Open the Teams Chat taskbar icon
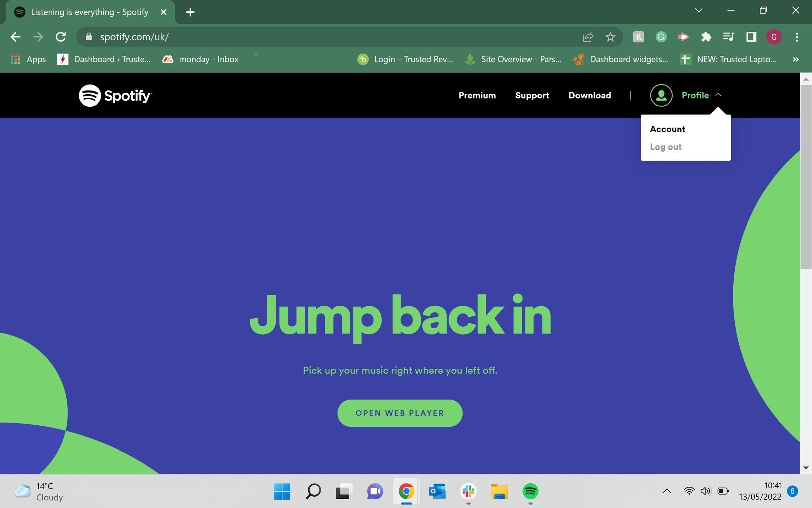Image resolution: width=812 pixels, height=508 pixels. [375, 491]
